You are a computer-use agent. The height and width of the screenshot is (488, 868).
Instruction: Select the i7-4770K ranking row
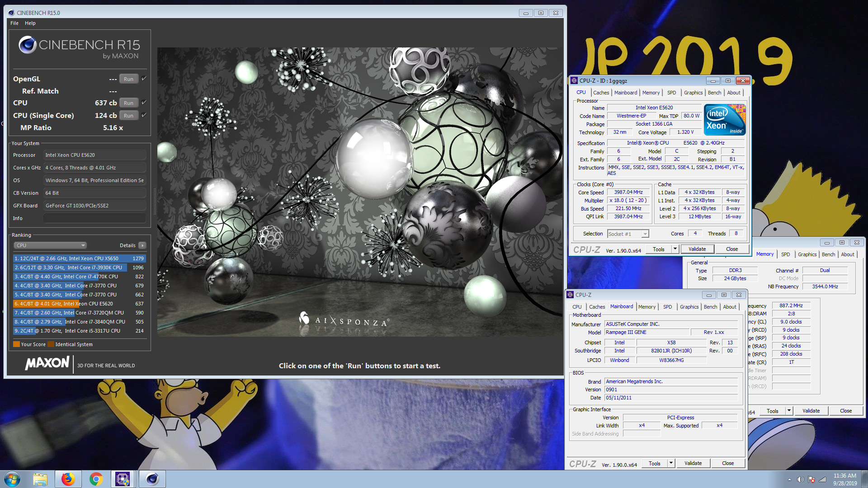click(x=79, y=277)
